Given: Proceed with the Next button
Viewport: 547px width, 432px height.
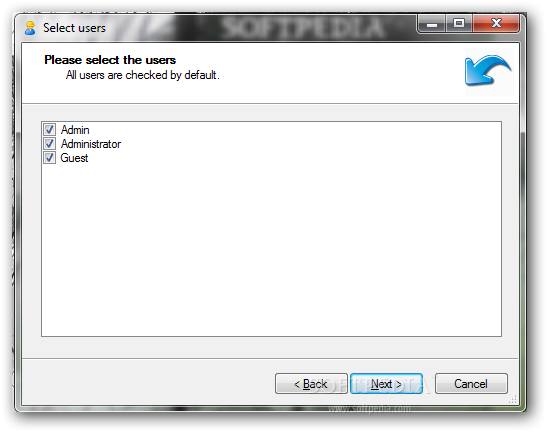Looking at the screenshot, I should (x=386, y=383).
